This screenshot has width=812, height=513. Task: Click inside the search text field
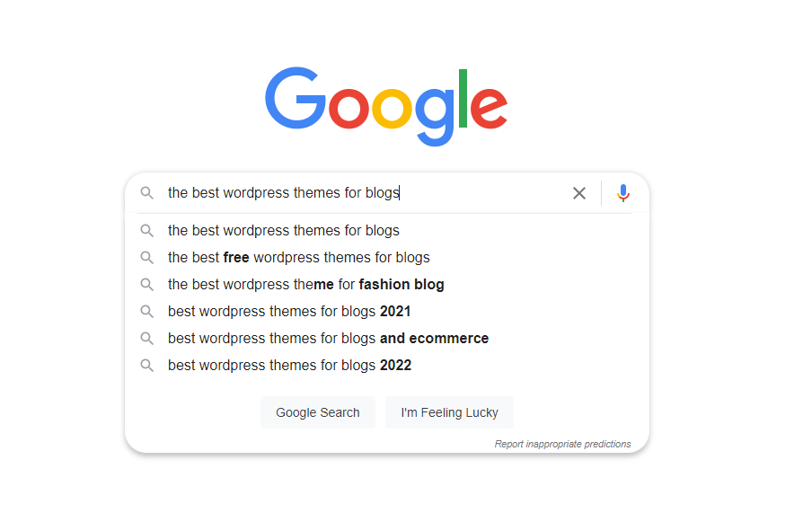click(x=359, y=193)
